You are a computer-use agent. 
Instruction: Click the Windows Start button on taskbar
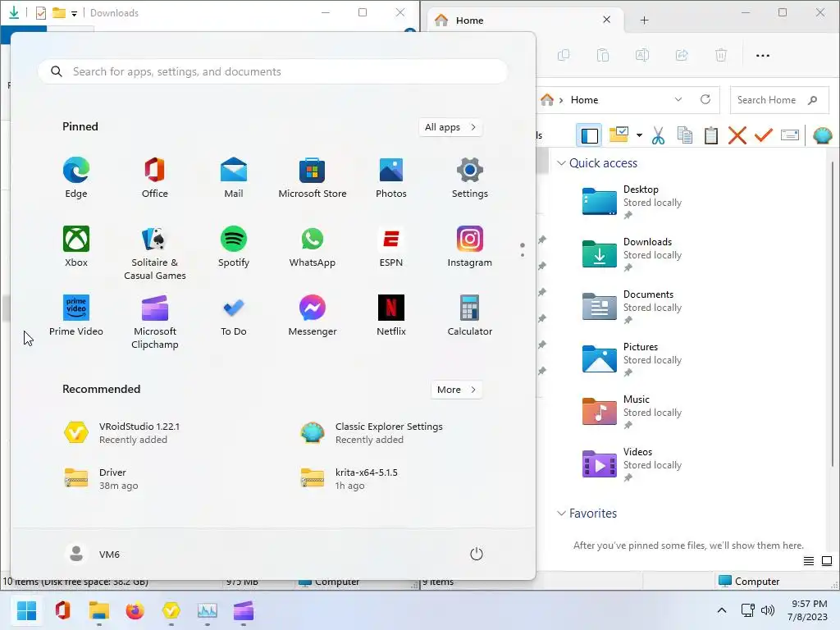26,610
